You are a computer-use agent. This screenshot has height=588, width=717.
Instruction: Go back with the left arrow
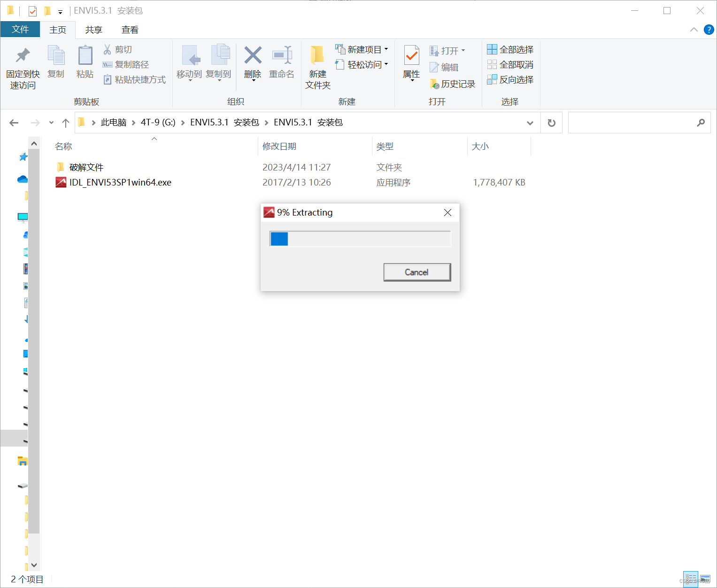click(14, 123)
